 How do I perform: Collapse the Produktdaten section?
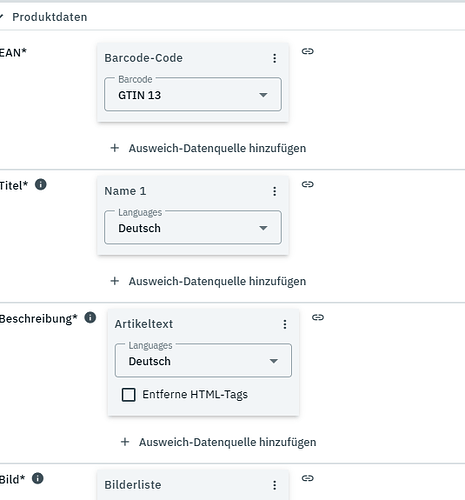click(x=2, y=17)
